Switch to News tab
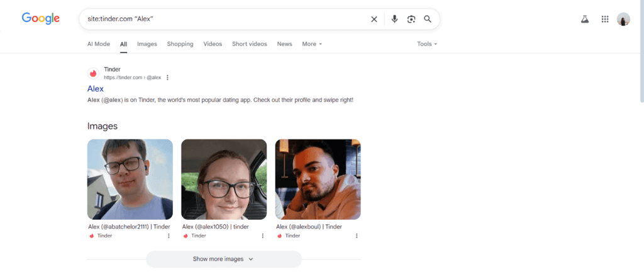The height and width of the screenshot is (275, 644). coord(285,44)
